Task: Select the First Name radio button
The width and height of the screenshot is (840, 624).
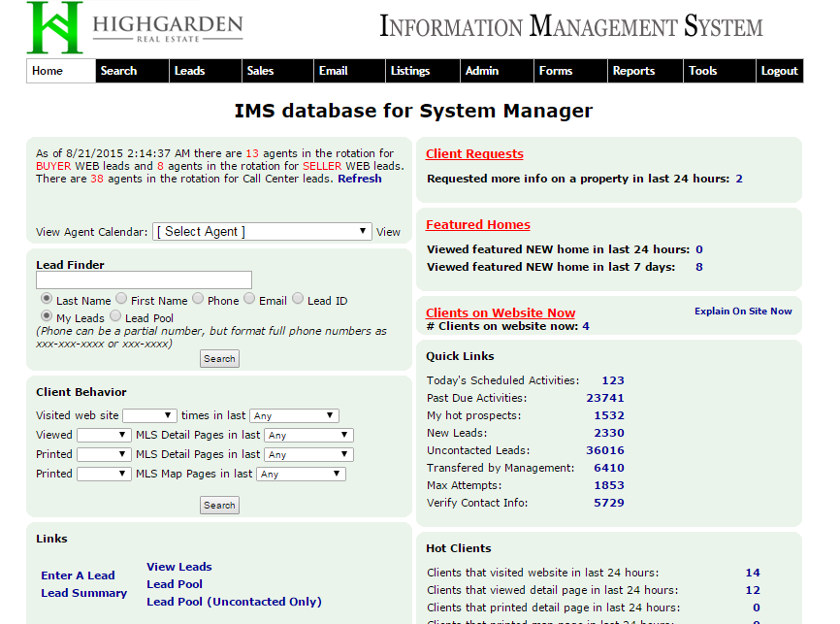Action: pos(121,299)
